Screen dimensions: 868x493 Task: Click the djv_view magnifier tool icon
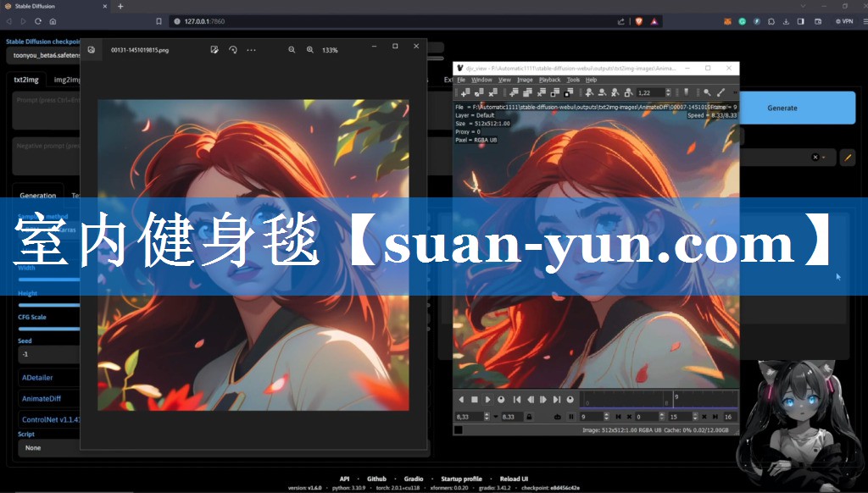tap(707, 92)
